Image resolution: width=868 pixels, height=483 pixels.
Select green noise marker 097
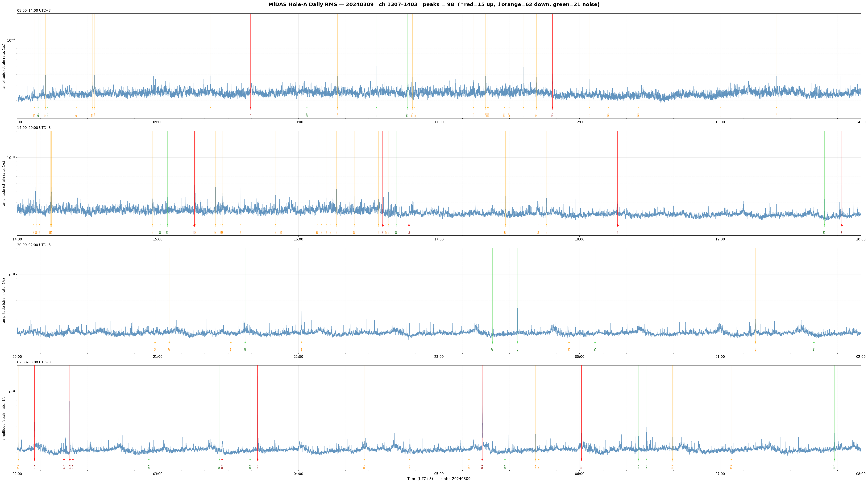(x=835, y=459)
